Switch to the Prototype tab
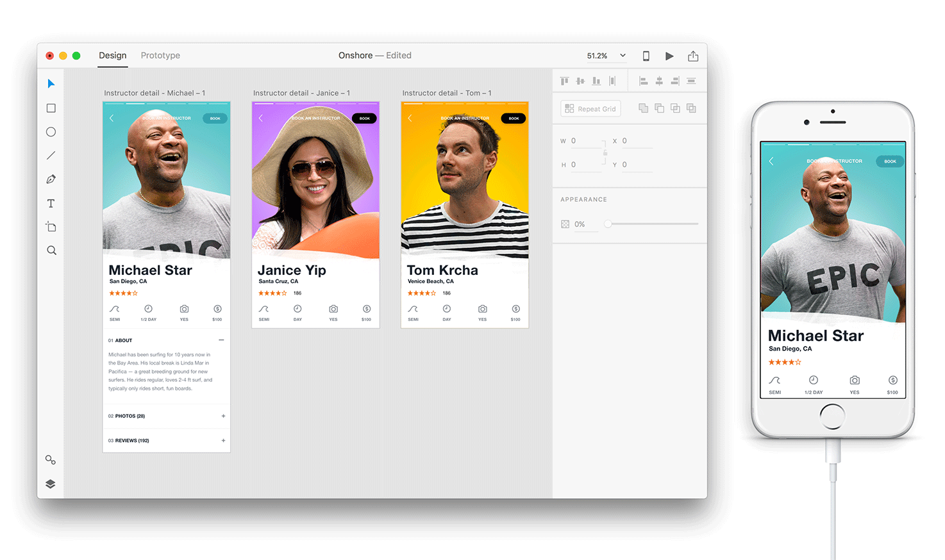The width and height of the screenshot is (945, 560). click(160, 56)
